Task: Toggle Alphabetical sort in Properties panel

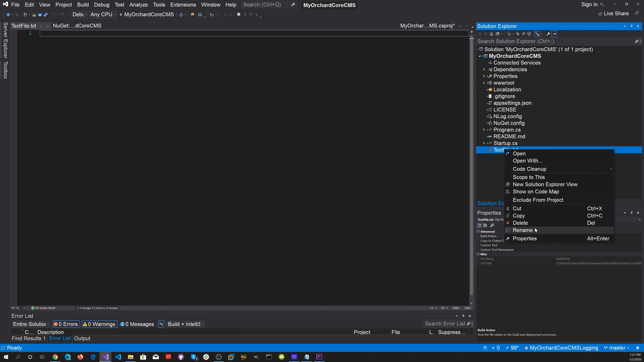Action: click(485, 225)
